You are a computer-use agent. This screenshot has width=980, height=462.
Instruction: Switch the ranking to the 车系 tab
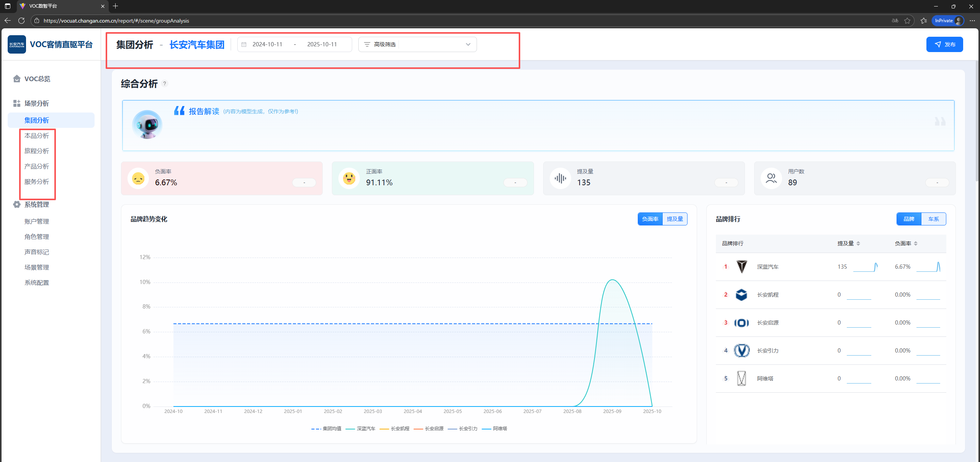933,219
